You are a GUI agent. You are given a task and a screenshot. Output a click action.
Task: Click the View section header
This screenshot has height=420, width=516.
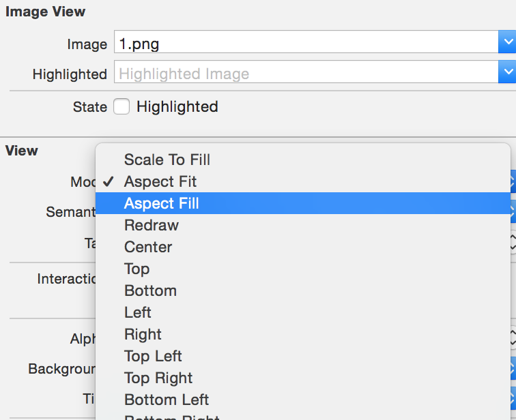point(22,151)
